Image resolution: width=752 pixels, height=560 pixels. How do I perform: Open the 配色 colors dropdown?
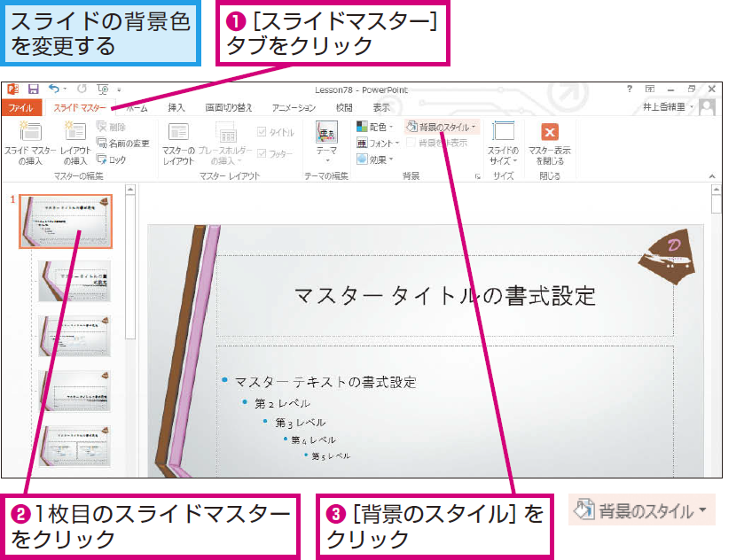pos(375,127)
